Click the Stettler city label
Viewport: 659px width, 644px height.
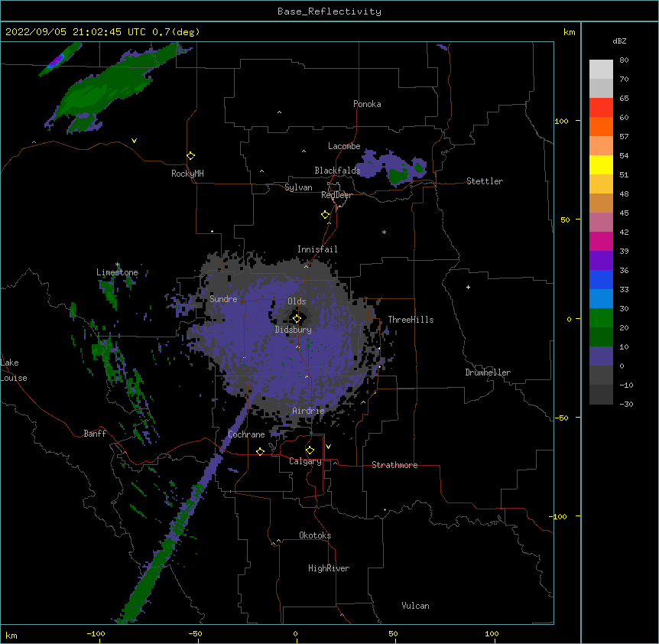point(485,181)
